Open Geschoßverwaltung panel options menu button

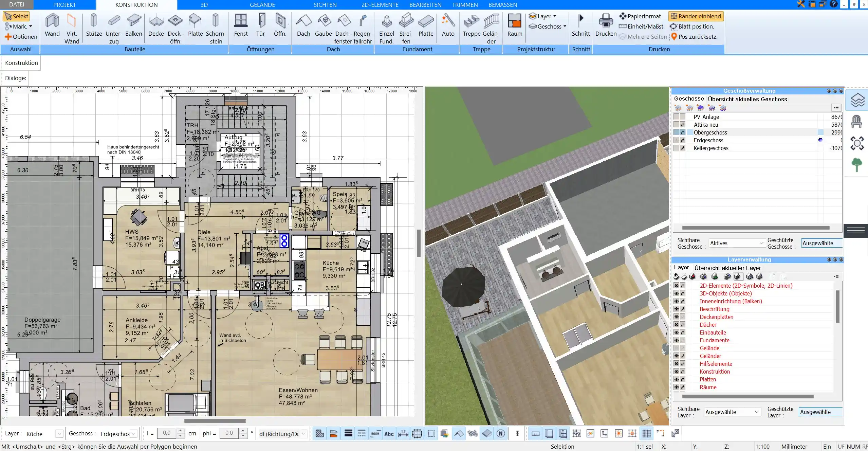point(836,108)
